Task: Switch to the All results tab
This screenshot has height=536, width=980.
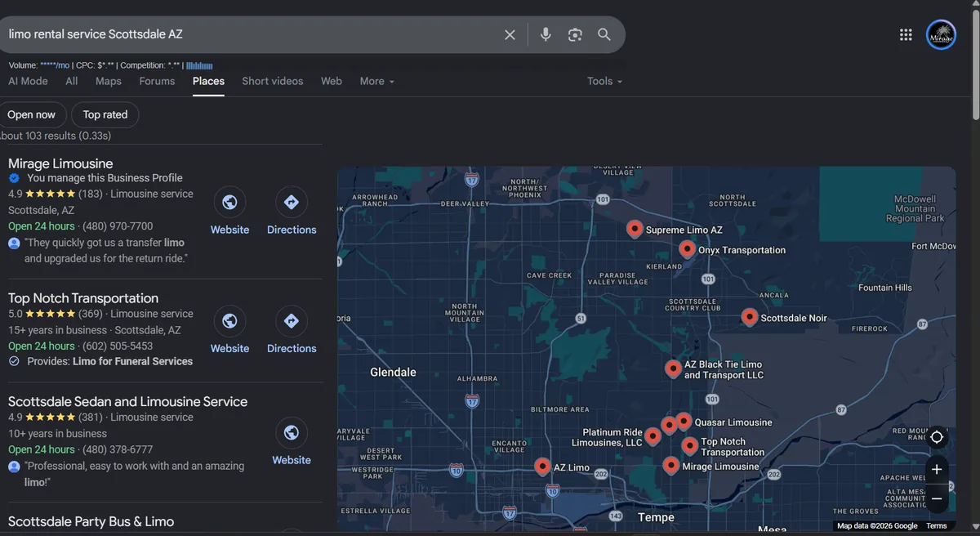Action: click(x=72, y=81)
